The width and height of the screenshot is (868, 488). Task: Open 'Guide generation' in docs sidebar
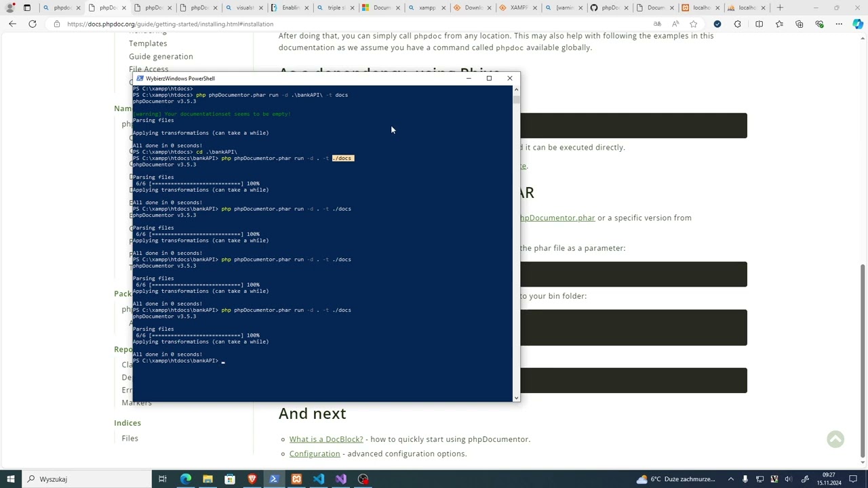coord(161,56)
